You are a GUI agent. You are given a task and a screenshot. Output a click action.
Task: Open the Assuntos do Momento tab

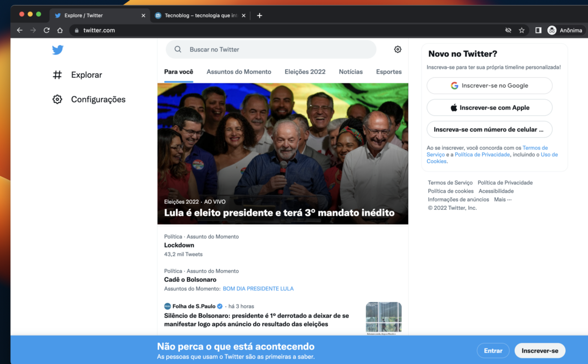(x=239, y=72)
